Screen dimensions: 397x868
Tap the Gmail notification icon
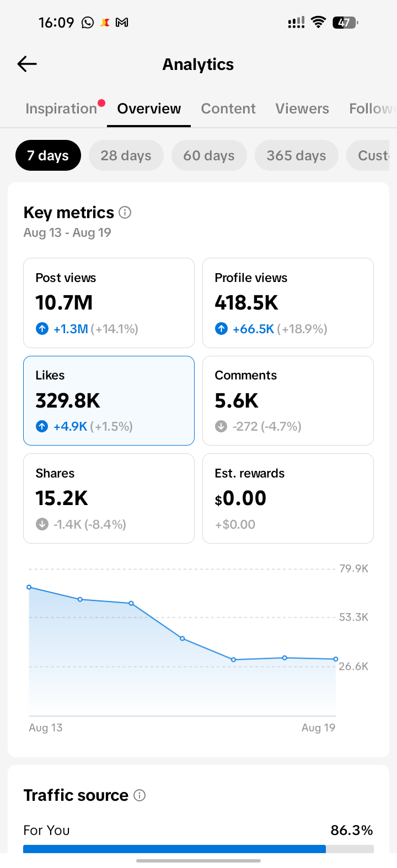(122, 23)
